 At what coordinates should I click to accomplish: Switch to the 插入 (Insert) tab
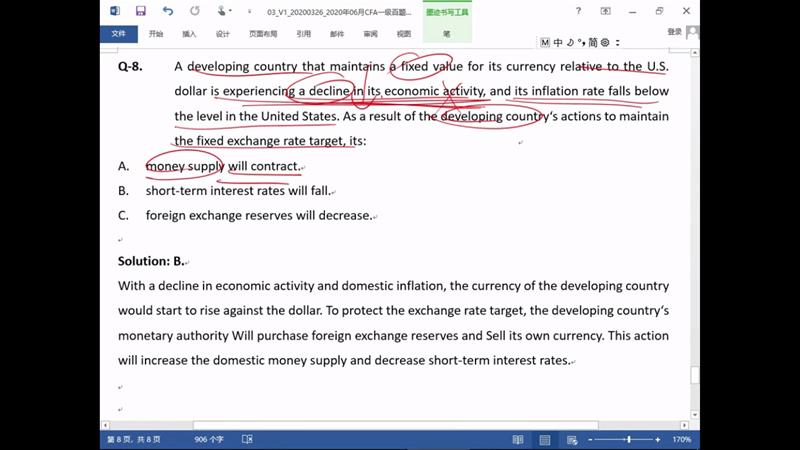(x=189, y=33)
